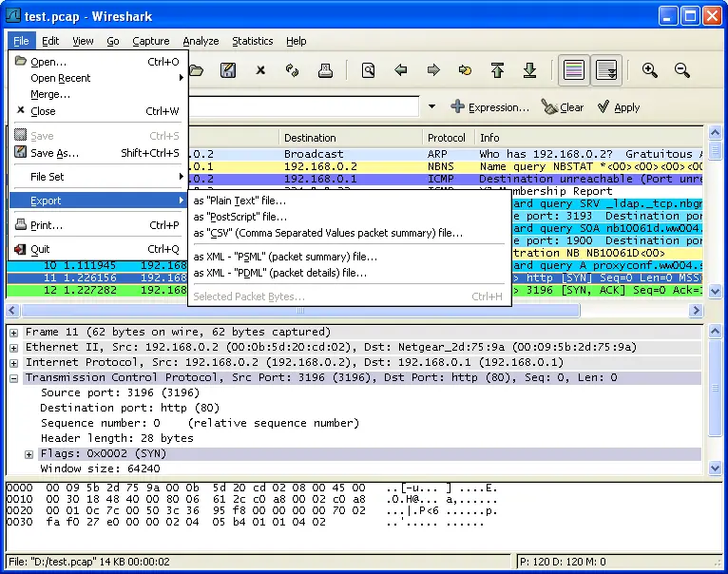Click the Zoom Out magnifier icon
The height and width of the screenshot is (574, 728).
pos(682,70)
